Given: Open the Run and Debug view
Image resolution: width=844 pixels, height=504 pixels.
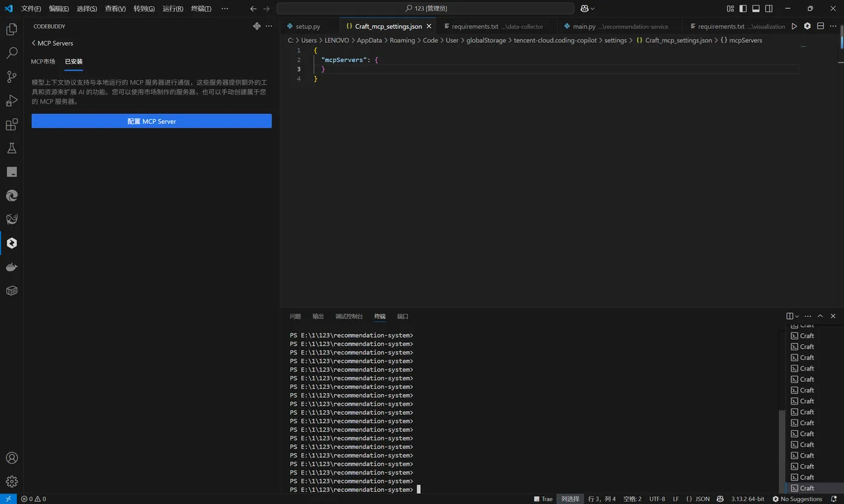Looking at the screenshot, I should click(x=11, y=101).
